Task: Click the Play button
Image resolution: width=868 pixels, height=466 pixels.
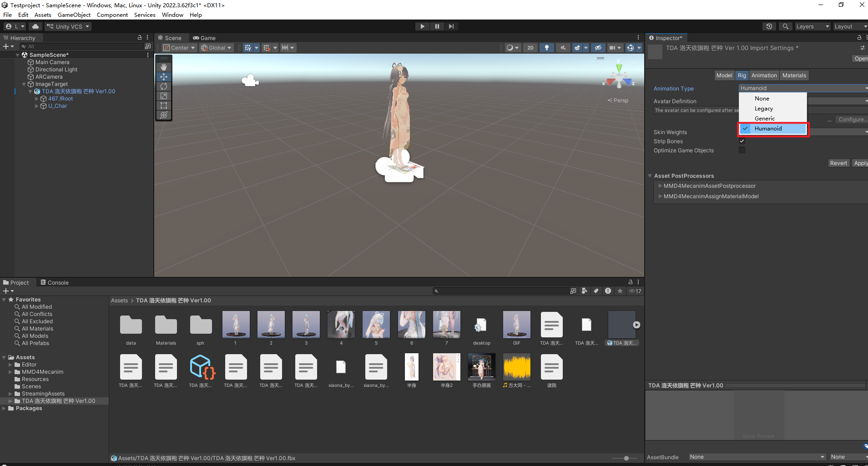Action: pyautogui.click(x=422, y=26)
